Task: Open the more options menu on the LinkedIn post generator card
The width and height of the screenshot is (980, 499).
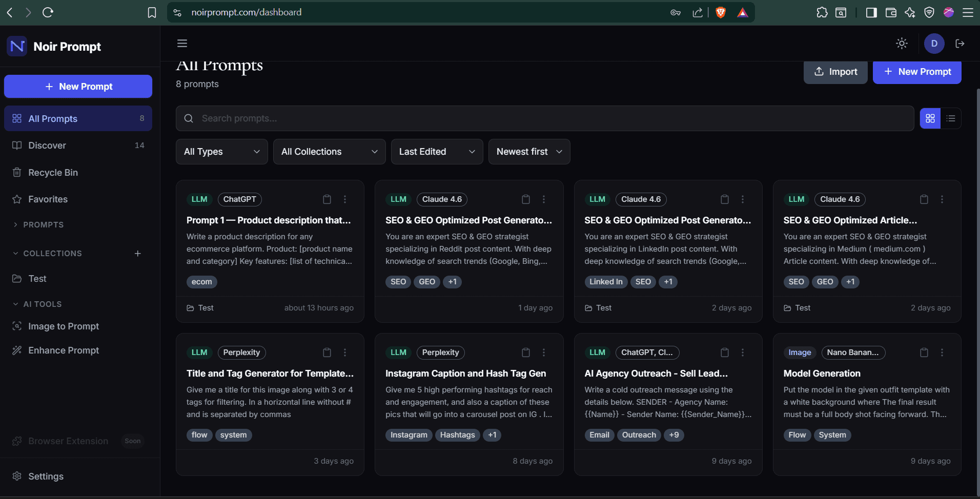Action: coord(743,199)
